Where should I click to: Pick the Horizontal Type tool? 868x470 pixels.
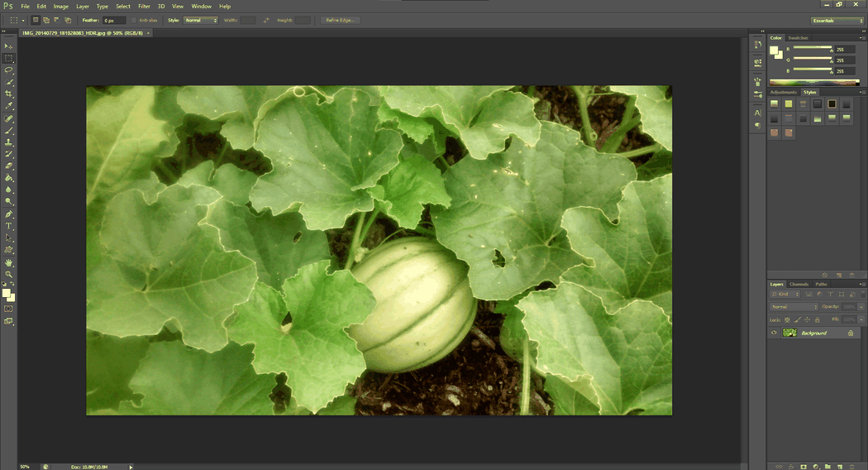pos(9,226)
